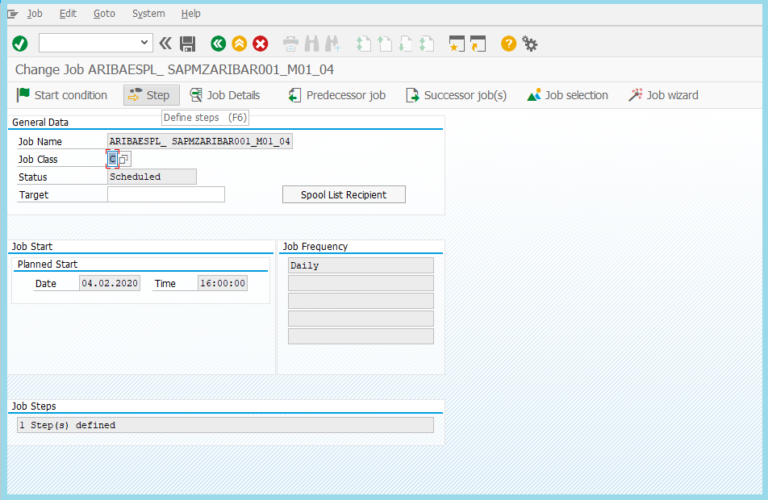Click the Create New Session icon

point(456,44)
